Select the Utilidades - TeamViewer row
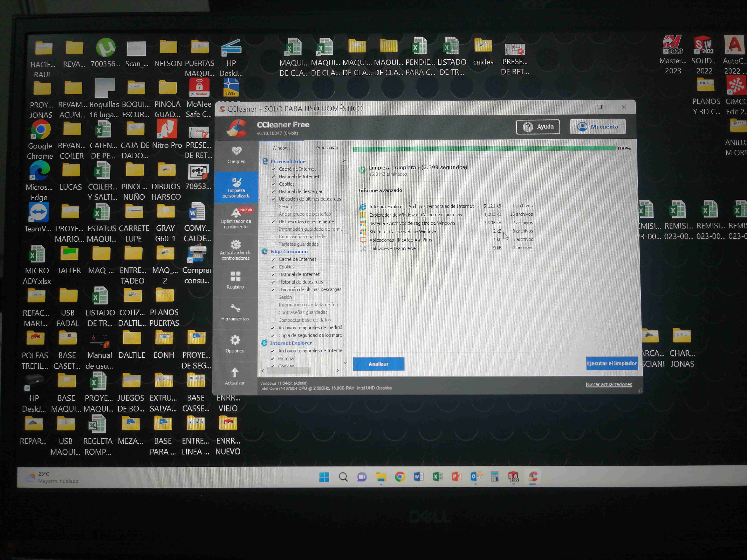This screenshot has width=747, height=560. (x=446, y=248)
